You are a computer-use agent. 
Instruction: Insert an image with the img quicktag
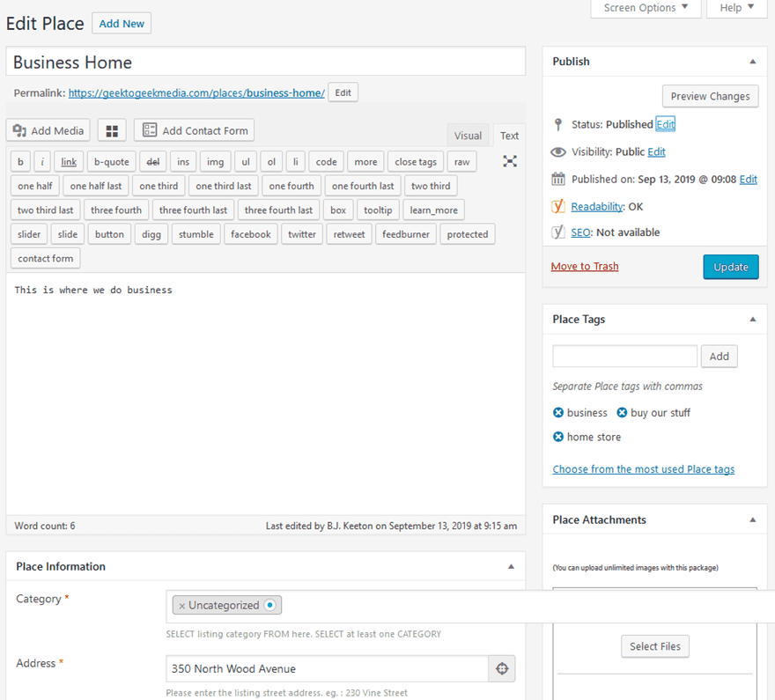[213, 161]
